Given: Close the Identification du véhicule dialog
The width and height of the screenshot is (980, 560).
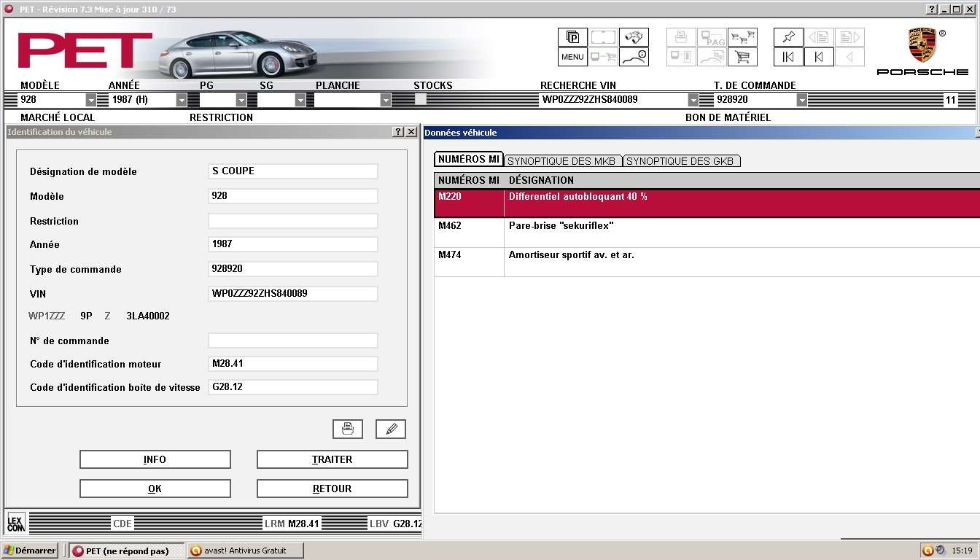Looking at the screenshot, I should [x=411, y=132].
